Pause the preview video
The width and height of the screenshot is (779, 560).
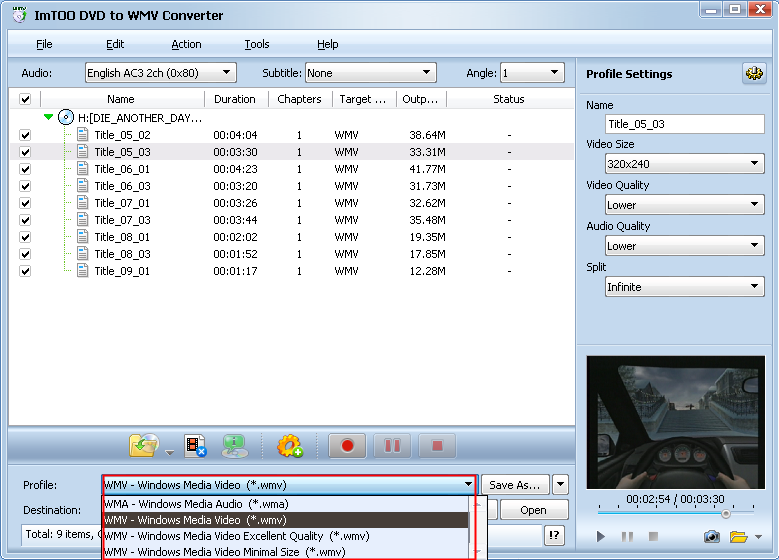pyautogui.click(x=627, y=537)
